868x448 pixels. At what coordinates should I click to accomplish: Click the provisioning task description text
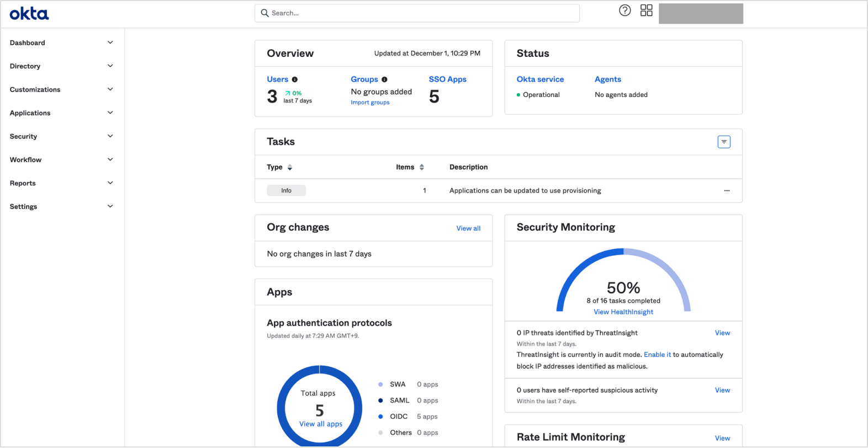pyautogui.click(x=525, y=190)
